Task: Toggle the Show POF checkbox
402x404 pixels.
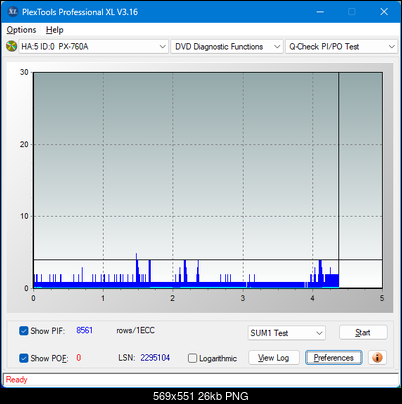Action: click(24, 358)
